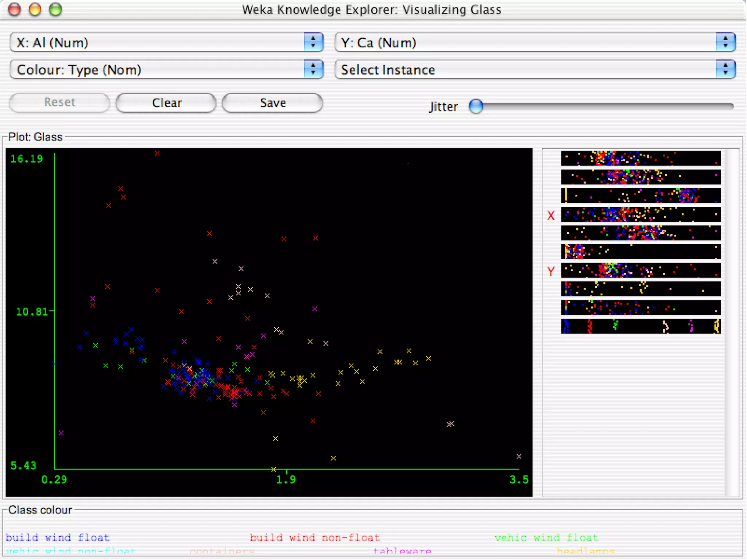This screenshot has height=560, width=747.
Task: Click 'build wind float' class colour label
Action: [x=58, y=537]
